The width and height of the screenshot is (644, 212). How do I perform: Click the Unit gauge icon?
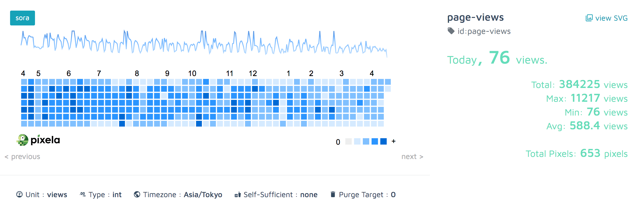coord(19,195)
